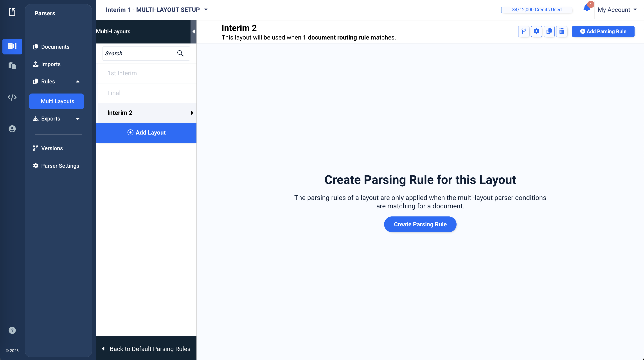Click the Create Parsing Rule button

pyautogui.click(x=420, y=224)
